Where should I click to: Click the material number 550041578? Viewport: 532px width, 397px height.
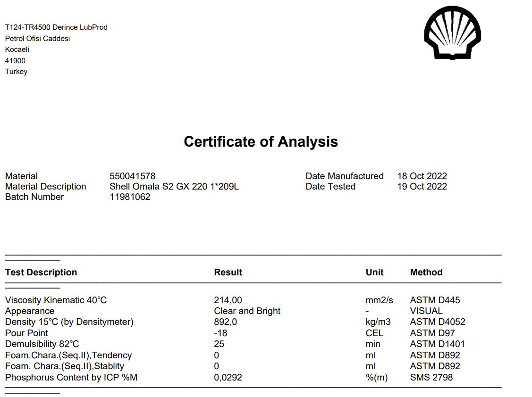[x=132, y=176]
